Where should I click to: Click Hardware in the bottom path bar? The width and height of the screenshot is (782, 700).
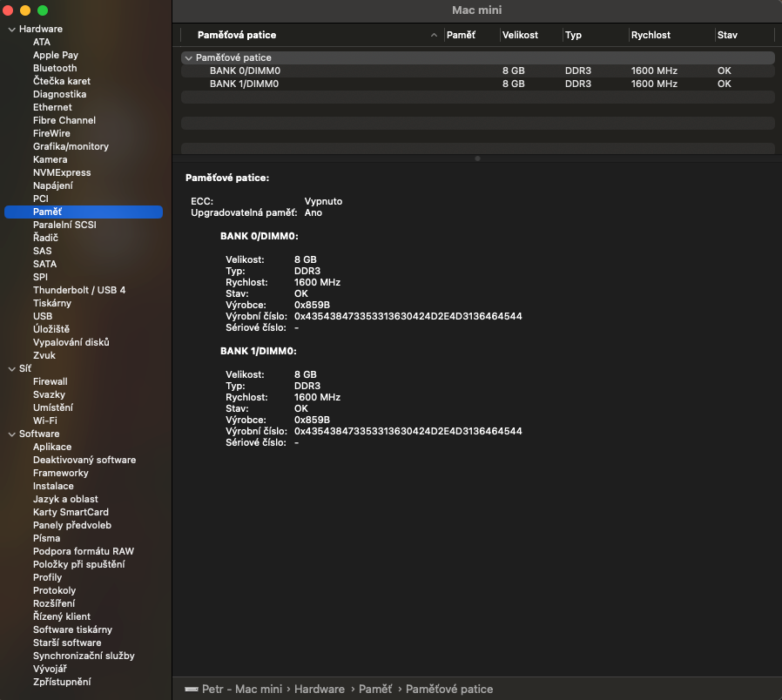[x=320, y=689]
